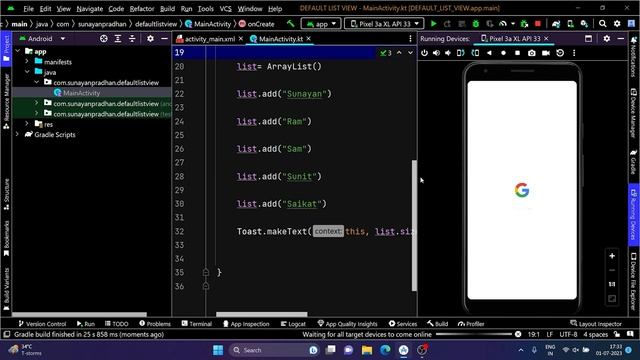Expand Gradle Scripts node

[x=18, y=134]
